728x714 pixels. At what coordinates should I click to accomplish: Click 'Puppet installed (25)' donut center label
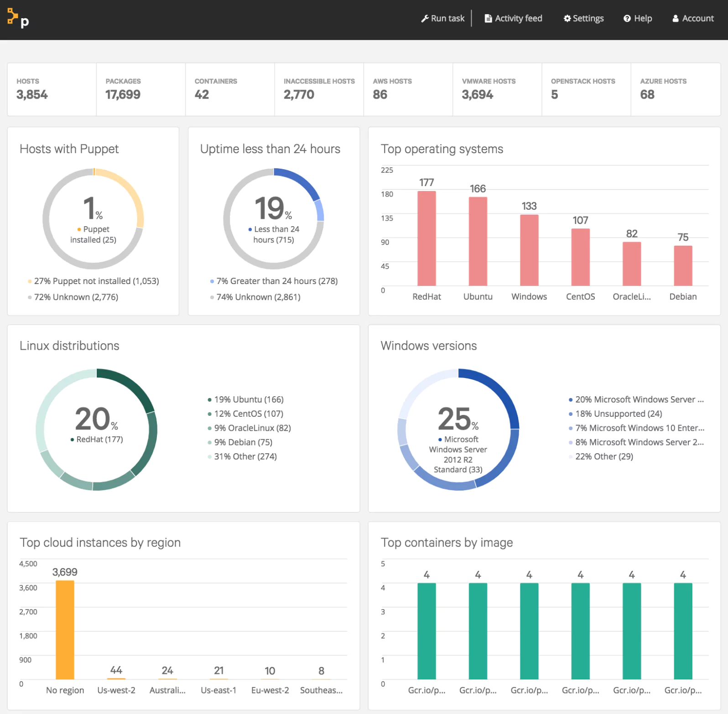[x=94, y=234]
